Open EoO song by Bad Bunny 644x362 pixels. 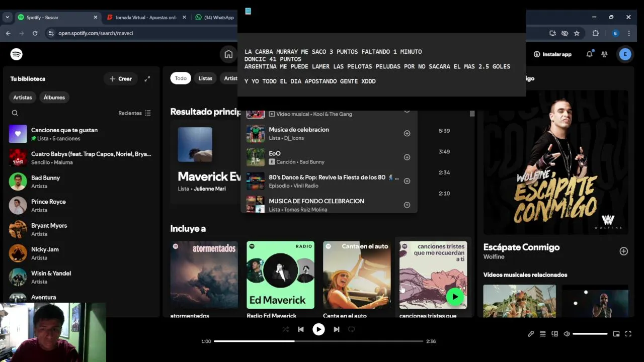(x=329, y=157)
